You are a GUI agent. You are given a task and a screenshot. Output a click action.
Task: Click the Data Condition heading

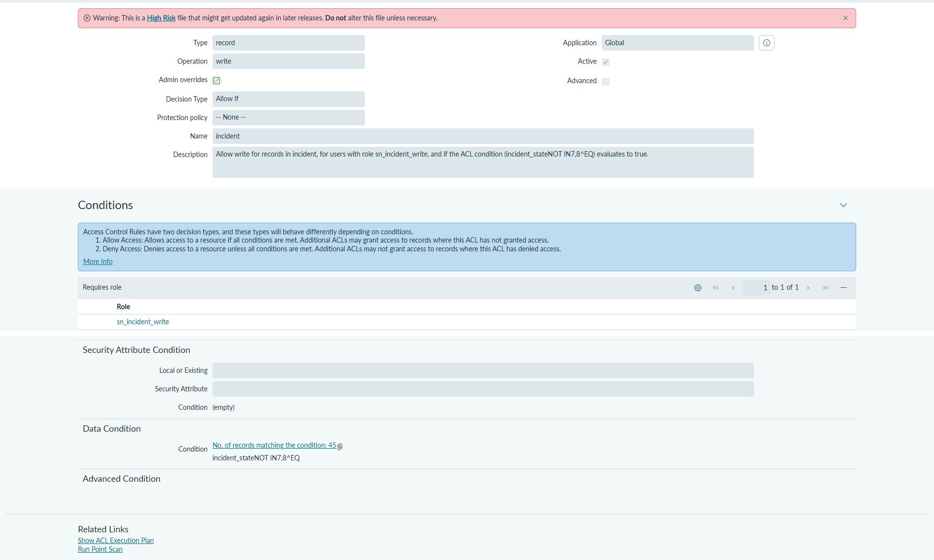click(111, 429)
